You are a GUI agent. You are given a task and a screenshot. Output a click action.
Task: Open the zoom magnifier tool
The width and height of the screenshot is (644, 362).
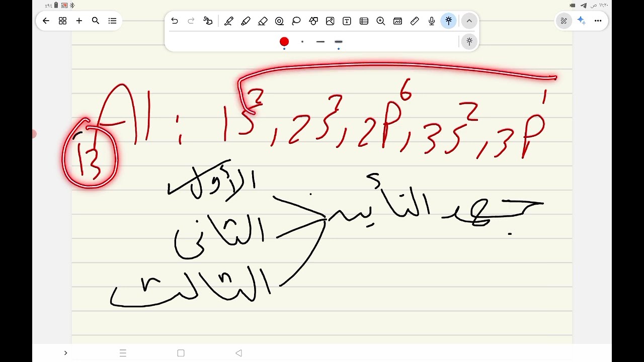(381, 21)
